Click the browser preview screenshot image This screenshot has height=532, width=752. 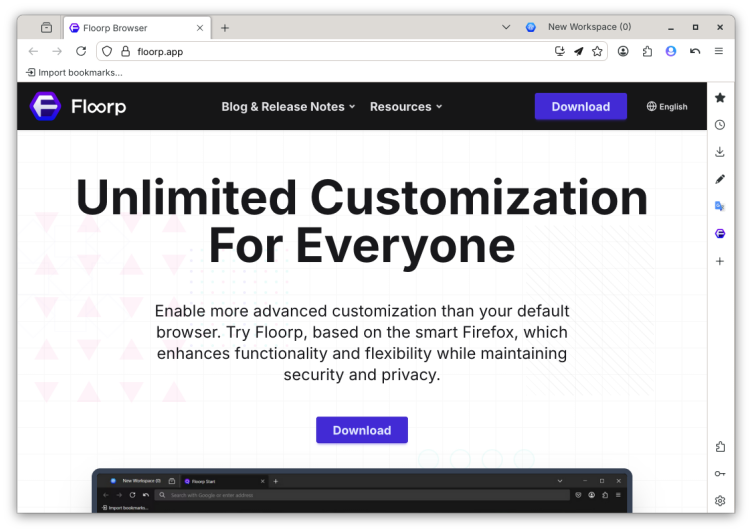[362, 491]
